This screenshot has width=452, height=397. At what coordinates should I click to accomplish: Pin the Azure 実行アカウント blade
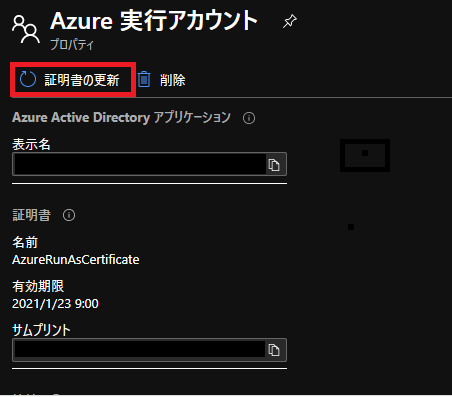click(290, 21)
